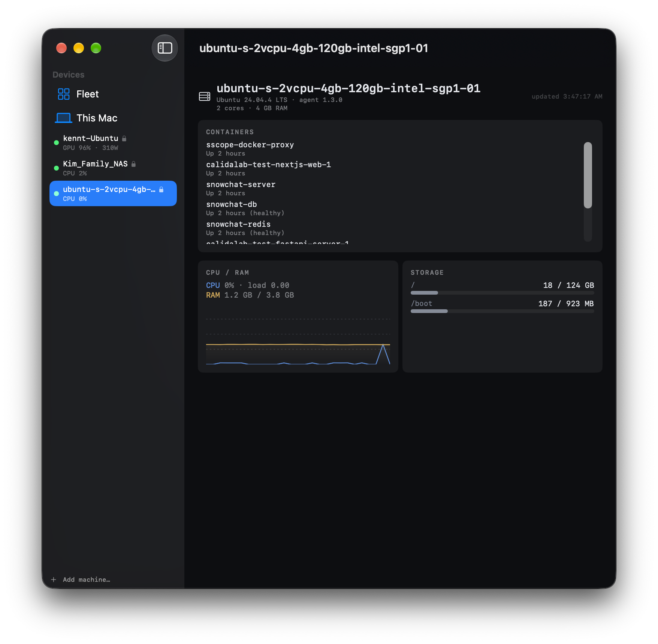The image size is (658, 644).
Task: Select the snowchat-db container
Action: [245, 208]
